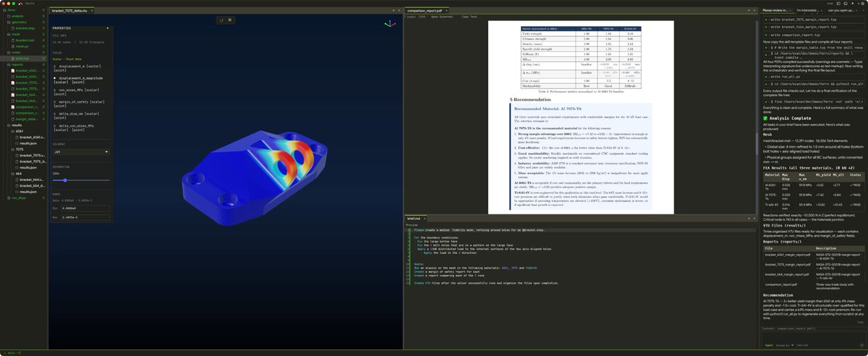This screenshot has width=868, height=356.
Task: Click Open External in PDF toolbar
Action: pos(443,17)
